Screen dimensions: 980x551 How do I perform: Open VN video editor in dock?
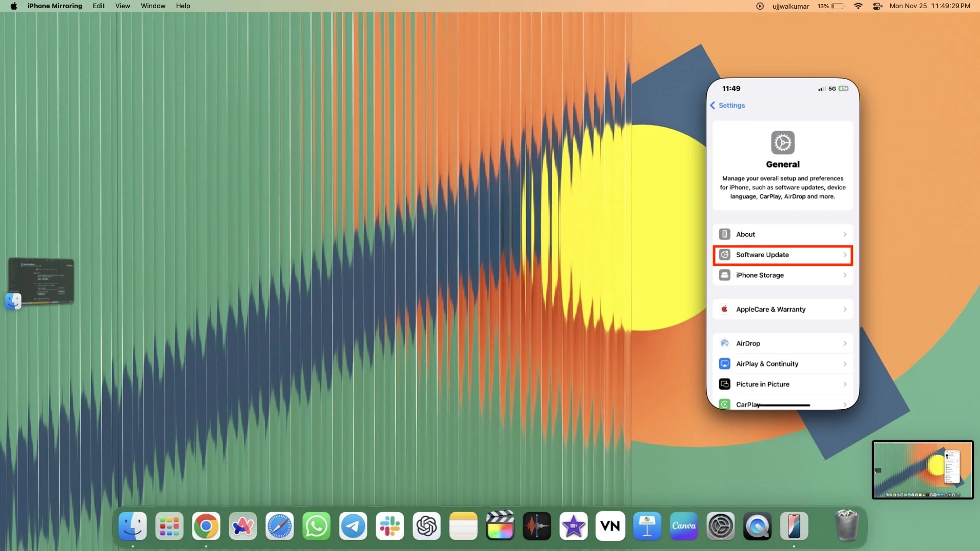pos(610,526)
